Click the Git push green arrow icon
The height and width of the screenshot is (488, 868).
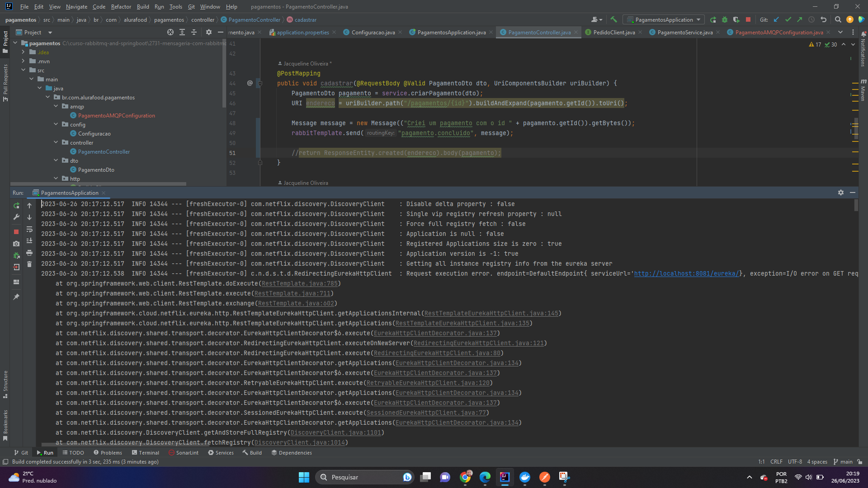(x=800, y=19)
